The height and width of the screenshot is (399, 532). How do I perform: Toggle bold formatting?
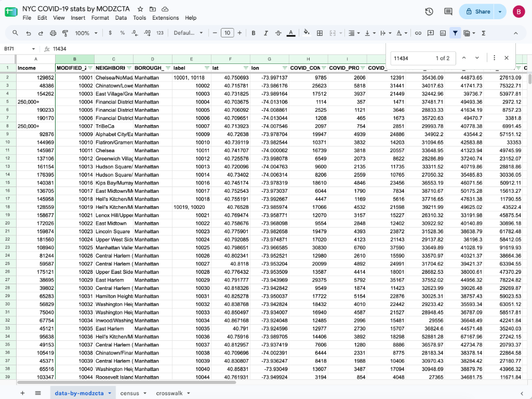pyautogui.click(x=254, y=33)
